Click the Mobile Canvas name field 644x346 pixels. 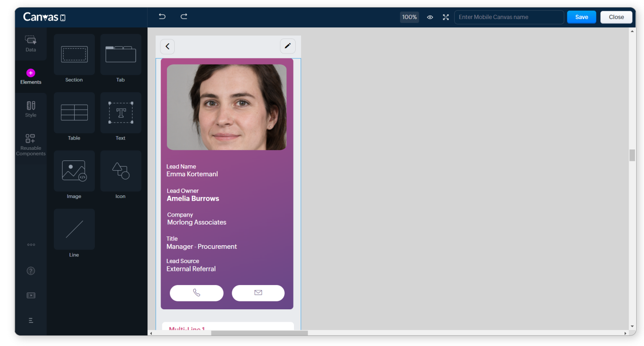[x=508, y=17]
